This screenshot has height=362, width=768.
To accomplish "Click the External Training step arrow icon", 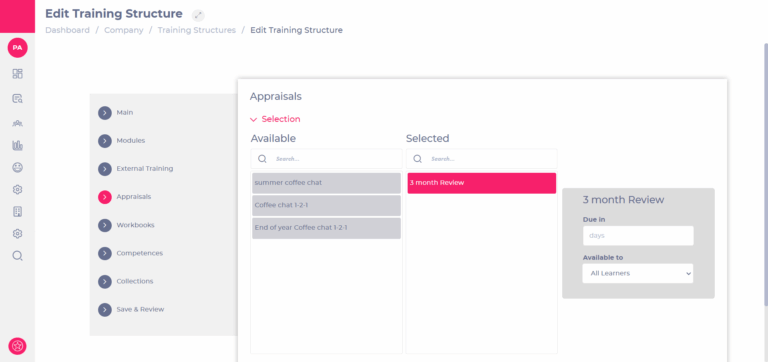I will point(105,169).
